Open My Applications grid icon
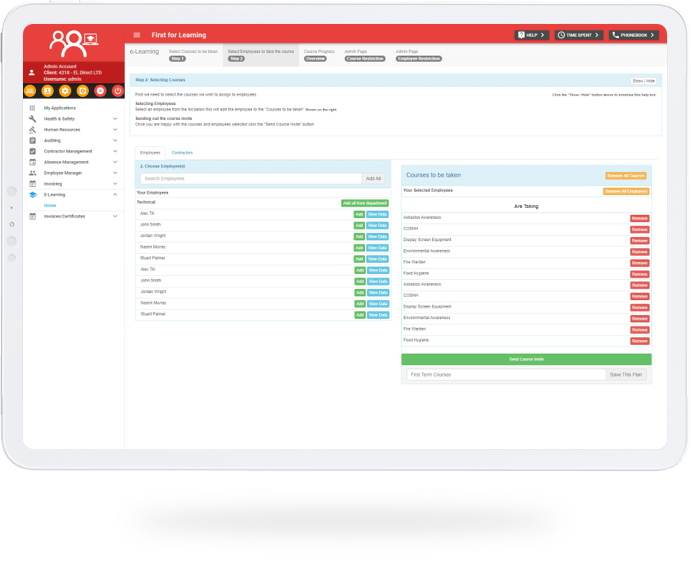Screen dimensions: 691x563 point(32,107)
